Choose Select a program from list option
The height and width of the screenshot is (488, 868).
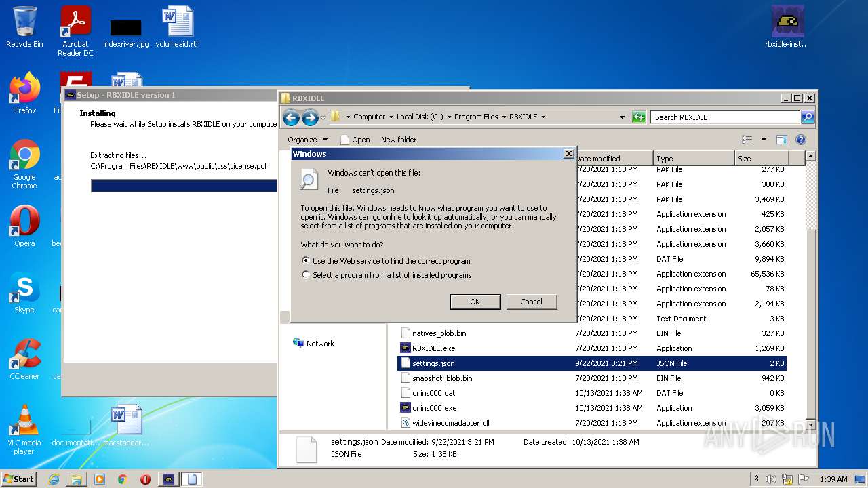click(x=387, y=275)
